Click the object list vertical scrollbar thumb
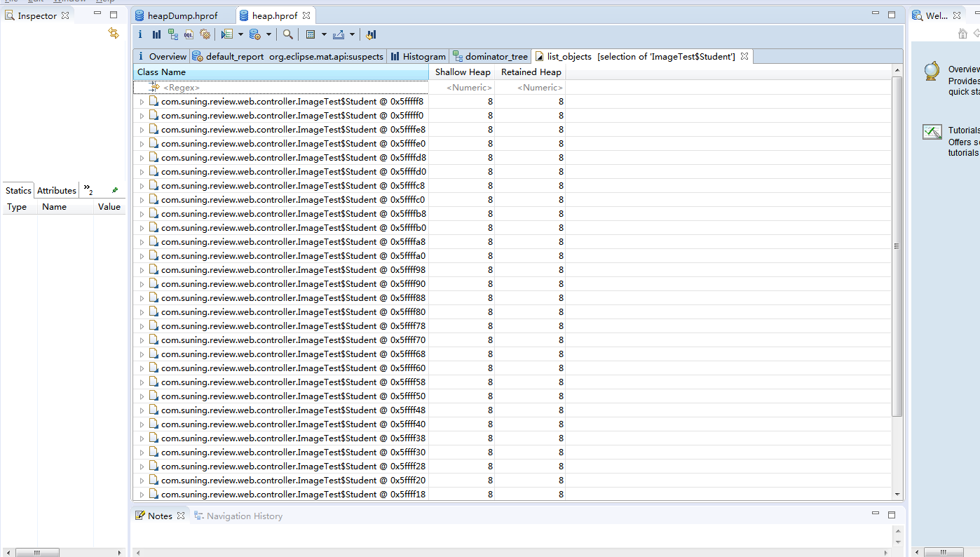The height and width of the screenshot is (557, 980). click(897, 246)
